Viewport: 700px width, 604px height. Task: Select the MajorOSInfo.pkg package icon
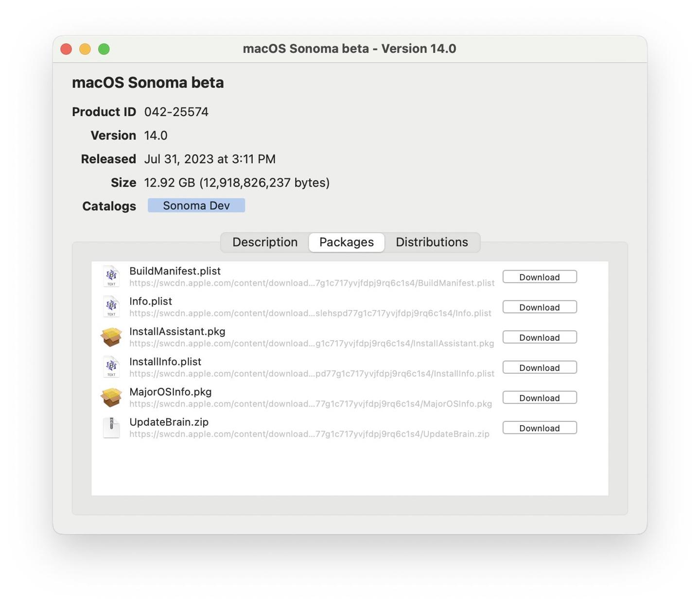coord(111,397)
